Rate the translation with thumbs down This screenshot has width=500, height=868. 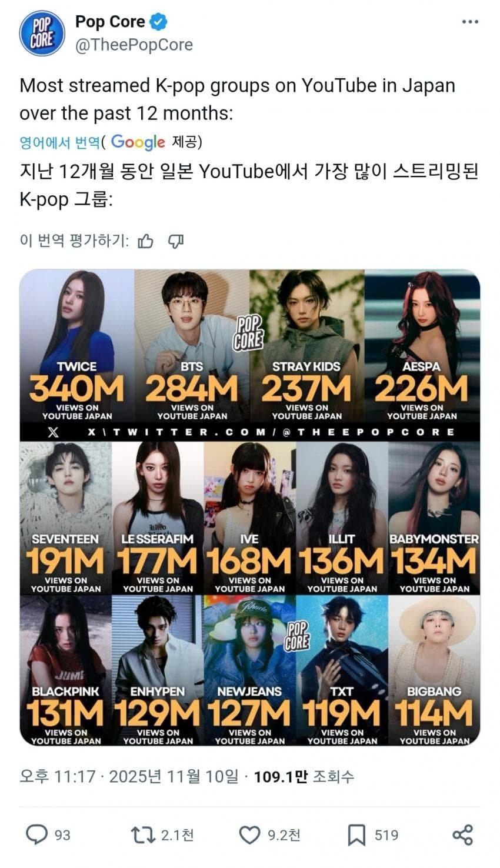[x=176, y=241]
